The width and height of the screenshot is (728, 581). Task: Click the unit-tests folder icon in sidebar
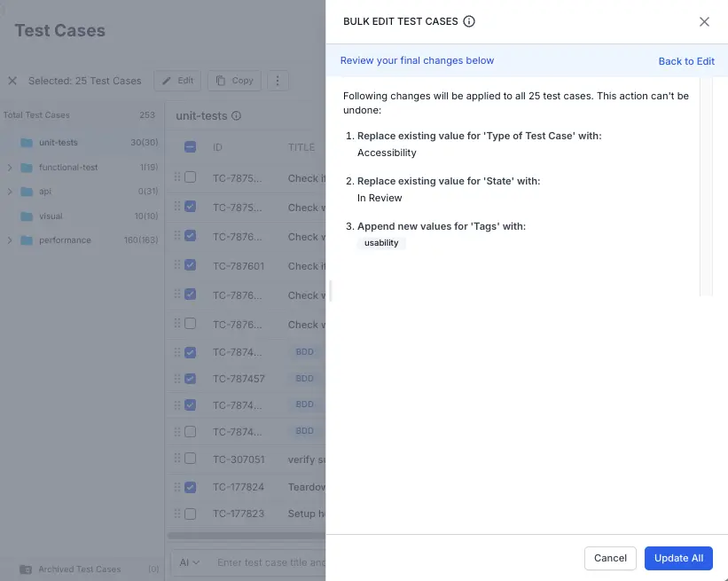coord(27,143)
